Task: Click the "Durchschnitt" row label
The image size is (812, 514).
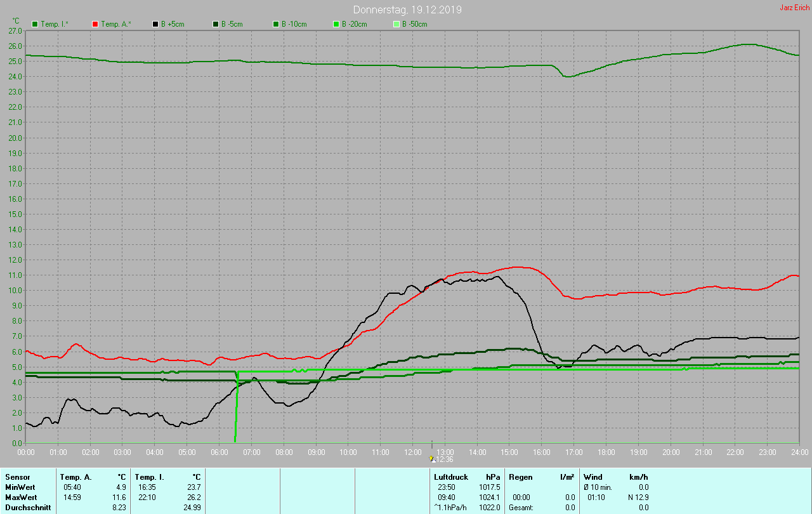Action: (27, 508)
